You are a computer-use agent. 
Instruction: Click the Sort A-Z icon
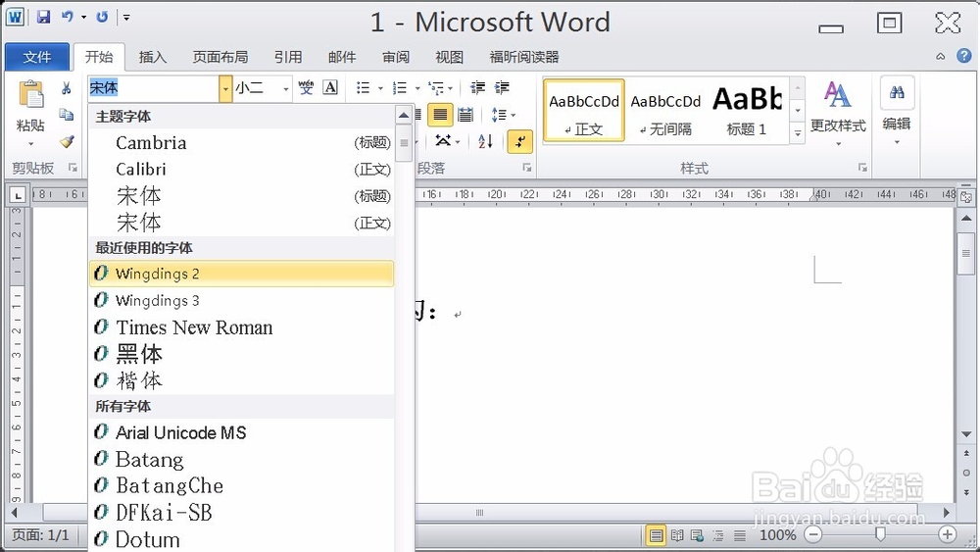[x=486, y=141]
